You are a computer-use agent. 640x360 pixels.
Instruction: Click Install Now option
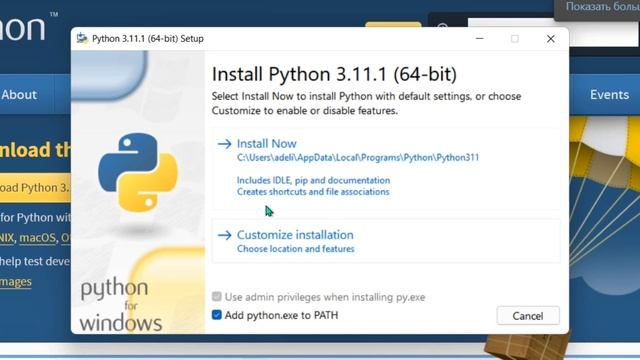386,168
